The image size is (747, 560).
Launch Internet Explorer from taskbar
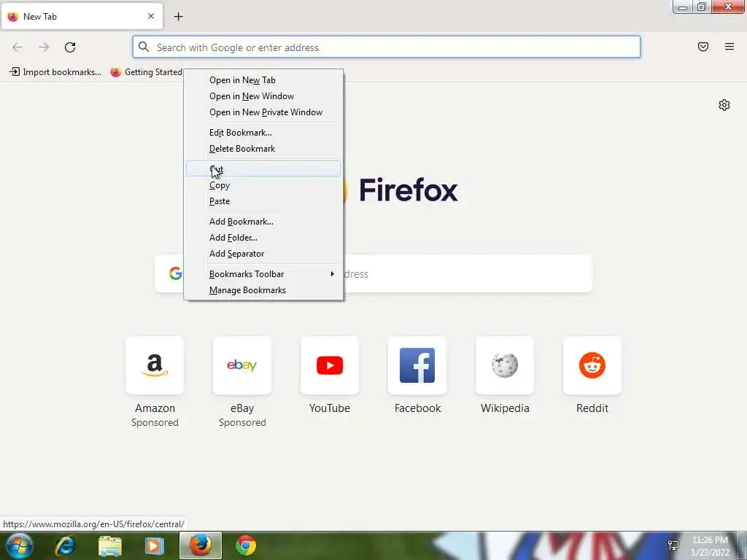point(65,545)
